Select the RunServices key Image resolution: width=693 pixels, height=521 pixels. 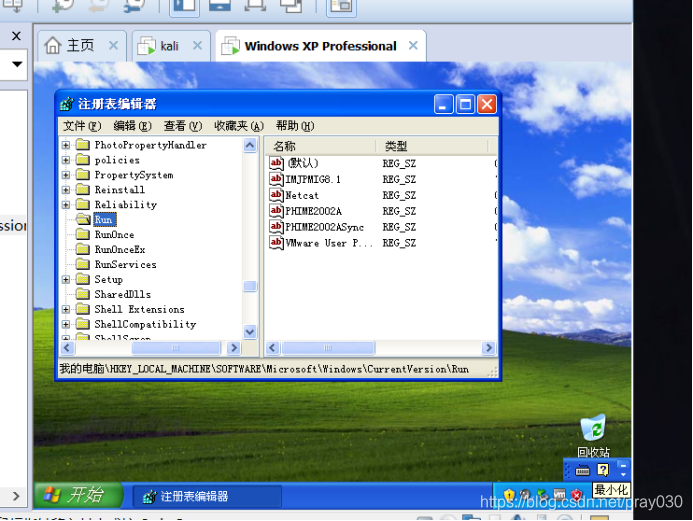tap(126, 265)
